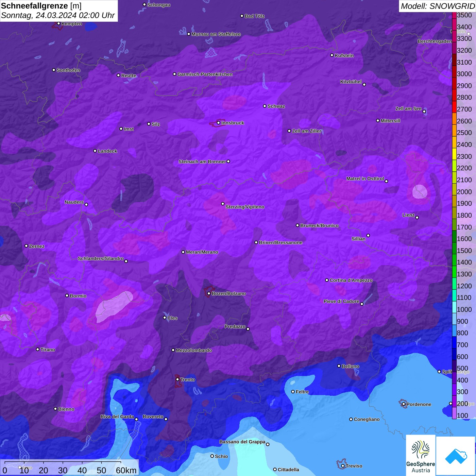Image resolution: width=476 pixels, height=476 pixels.
Task: Click the 'Zernez' map label
Action: tap(37, 246)
